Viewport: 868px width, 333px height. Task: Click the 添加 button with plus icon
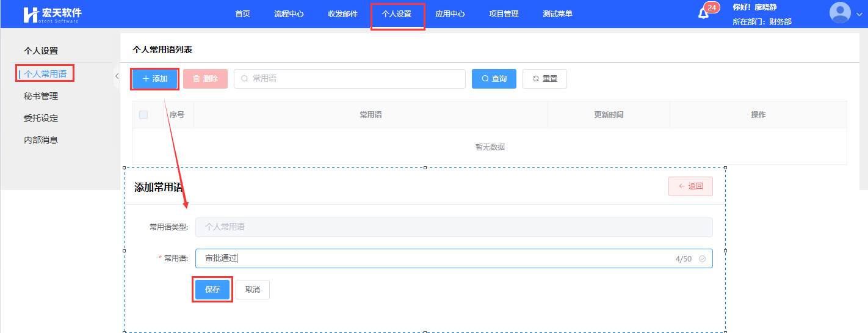pyautogui.click(x=155, y=79)
